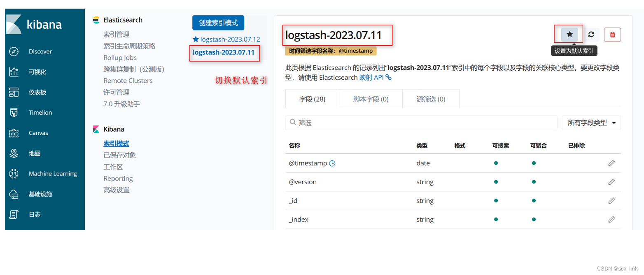Open 索引生命周期策略 menu item
The width and height of the screenshot is (644, 275).
[129, 46]
